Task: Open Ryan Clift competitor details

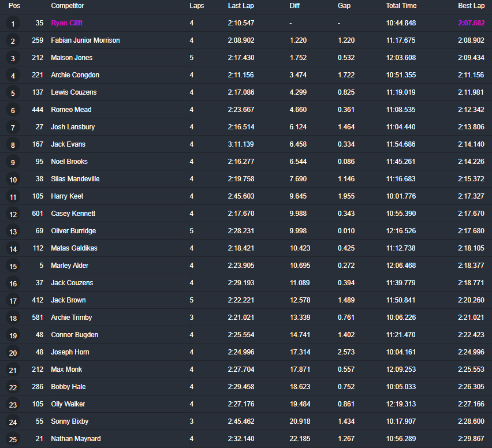Action: tap(66, 23)
